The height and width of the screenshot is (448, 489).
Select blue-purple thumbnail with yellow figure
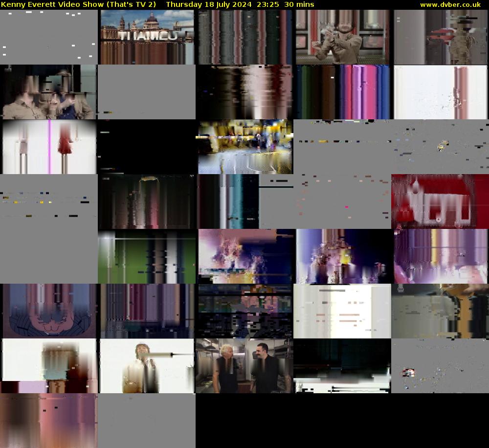coord(342,256)
